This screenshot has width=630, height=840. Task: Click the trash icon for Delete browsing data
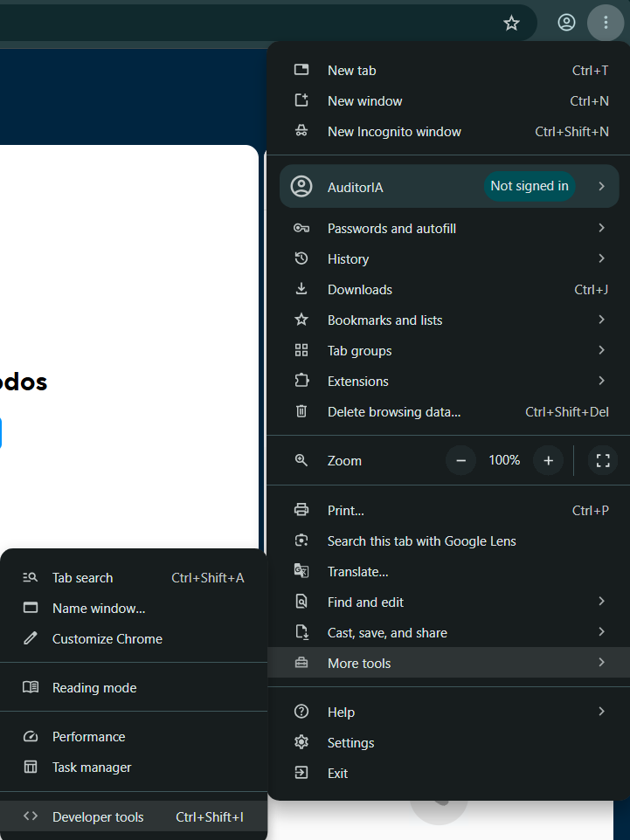click(301, 411)
